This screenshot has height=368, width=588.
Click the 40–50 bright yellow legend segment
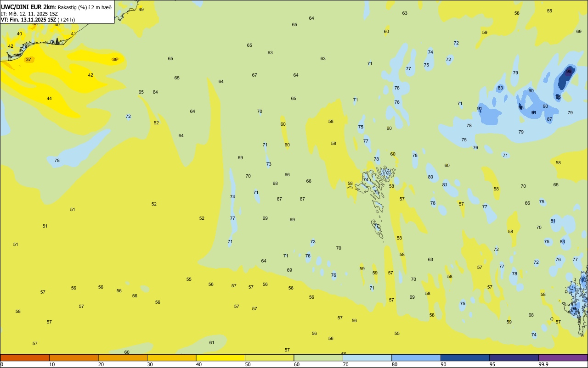[x=220, y=357]
